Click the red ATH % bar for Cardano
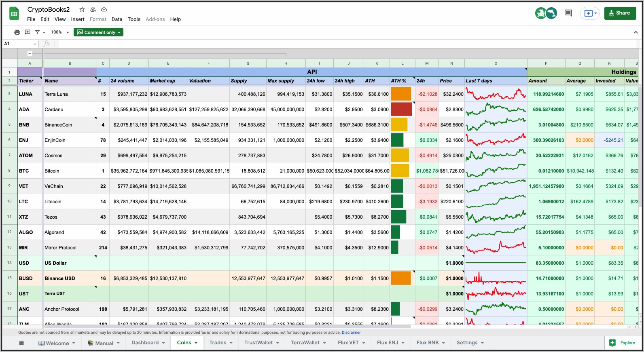The height and width of the screenshot is (352, 644). [x=401, y=110]
